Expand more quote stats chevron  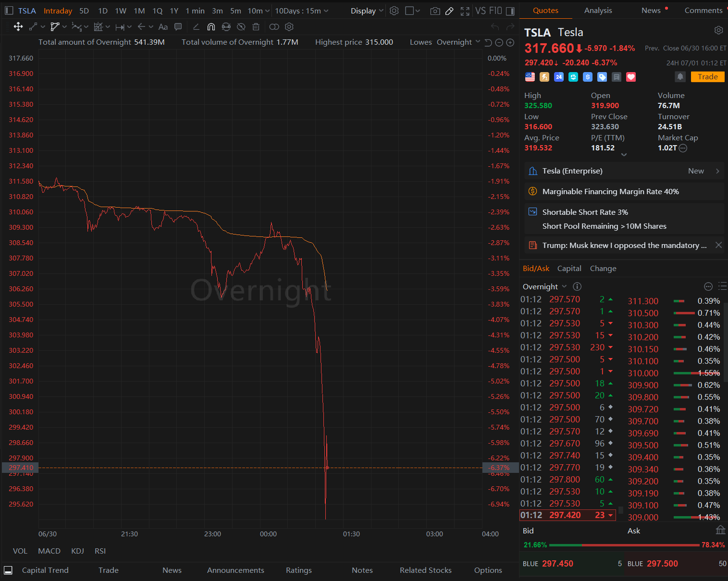point(624,155)
